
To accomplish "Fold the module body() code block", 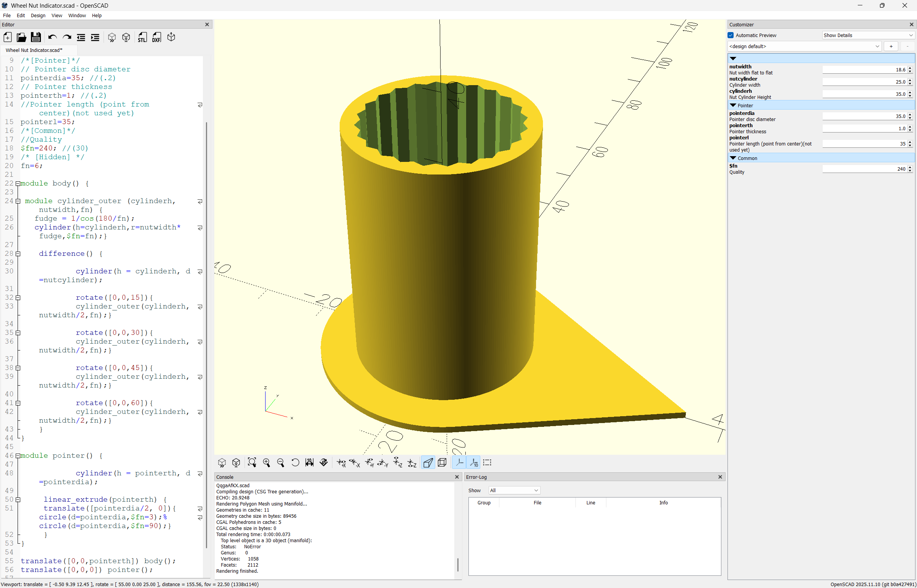I will (18, 184).
